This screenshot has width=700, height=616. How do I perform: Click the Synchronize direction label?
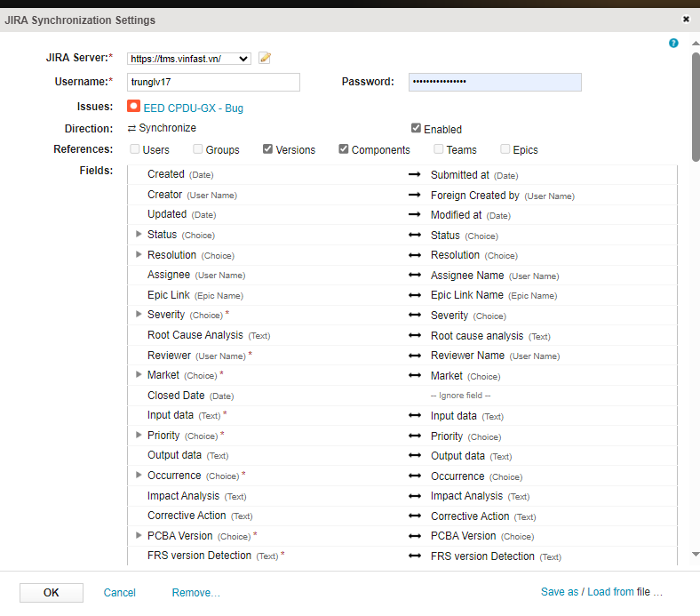pyautogui.click(x=167, y=128)
